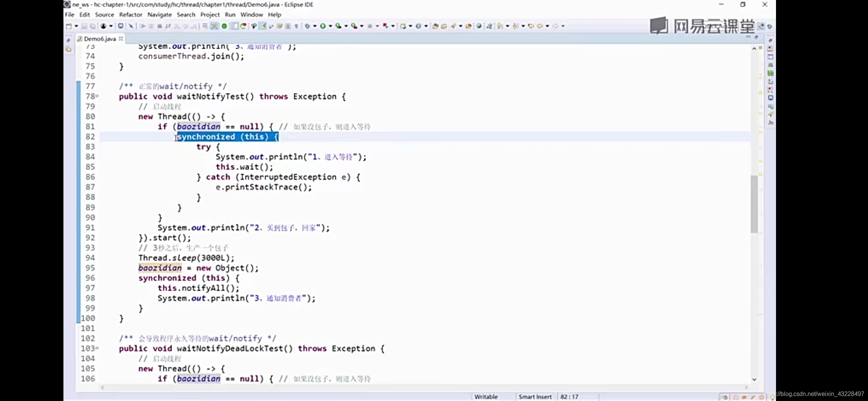Click the 82 : 17 cursor position
The height and width of the screenshot is (401, 868).
point(569,397)
